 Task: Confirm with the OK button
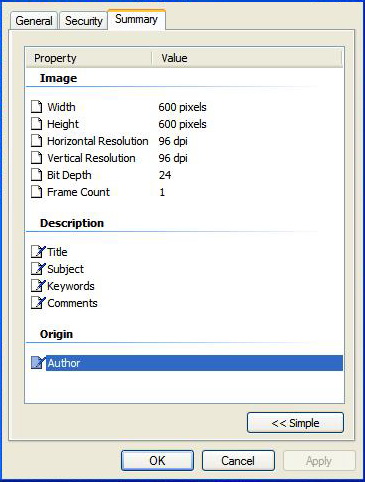[x=157, y=461]
